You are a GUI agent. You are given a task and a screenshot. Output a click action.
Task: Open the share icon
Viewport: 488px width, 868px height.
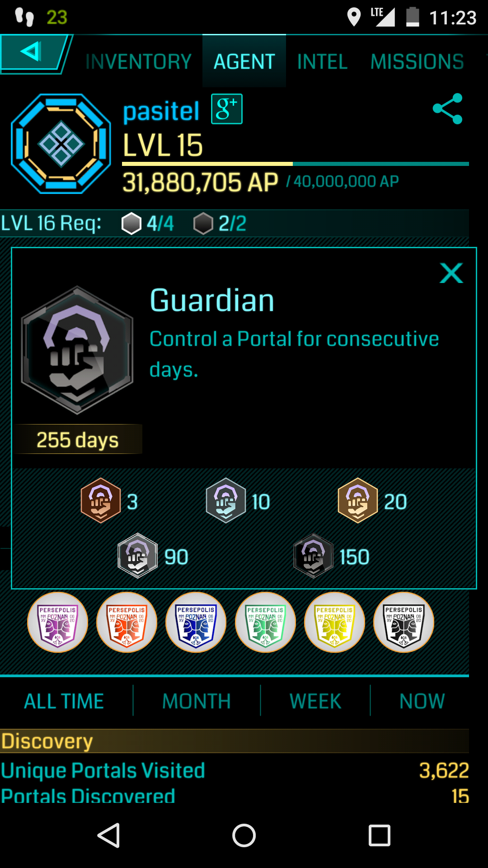tap(447, 108)
